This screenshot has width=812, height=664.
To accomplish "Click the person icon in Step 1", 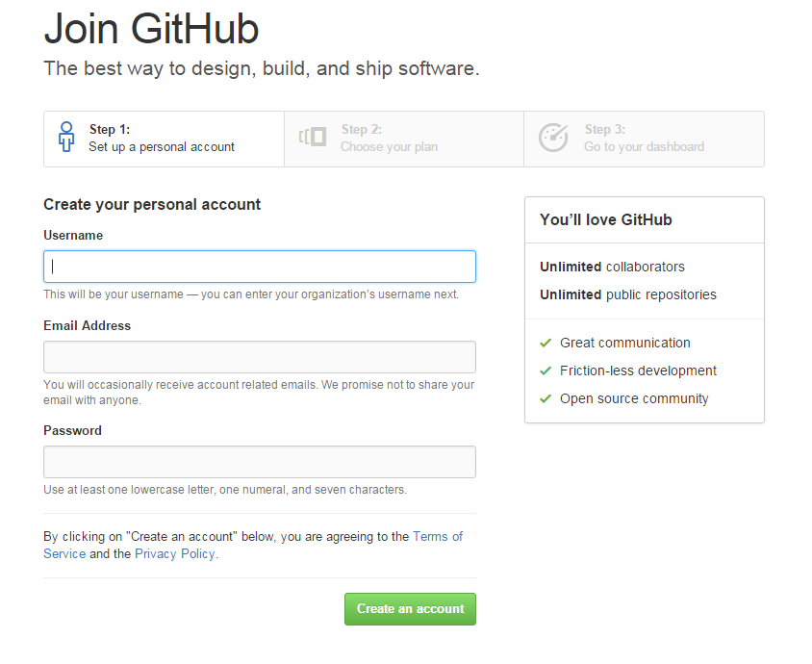I will 66,137.
